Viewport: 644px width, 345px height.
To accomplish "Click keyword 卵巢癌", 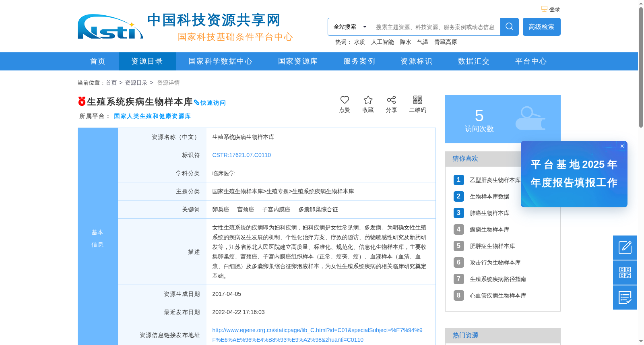I will pos(221,209).
